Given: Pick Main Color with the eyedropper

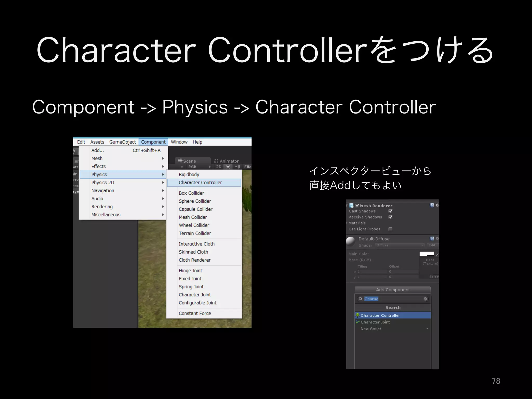Looking at the screenshot, I should click(x=437, y=254).
